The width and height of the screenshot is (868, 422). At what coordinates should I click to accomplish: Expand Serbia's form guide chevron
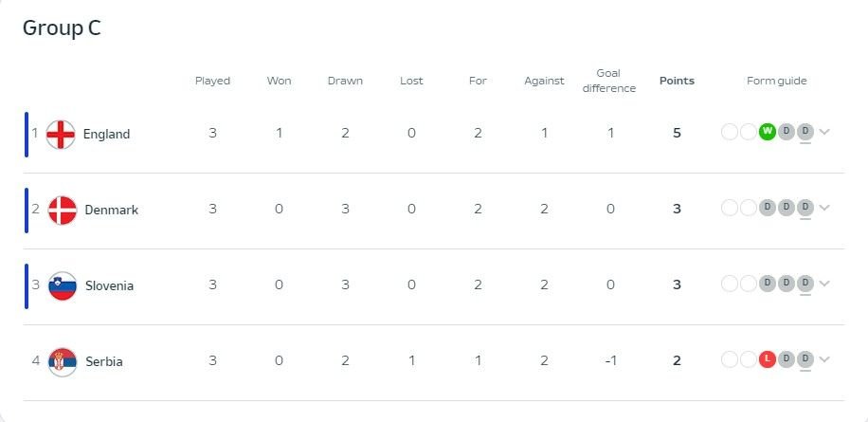coord(824,359)
